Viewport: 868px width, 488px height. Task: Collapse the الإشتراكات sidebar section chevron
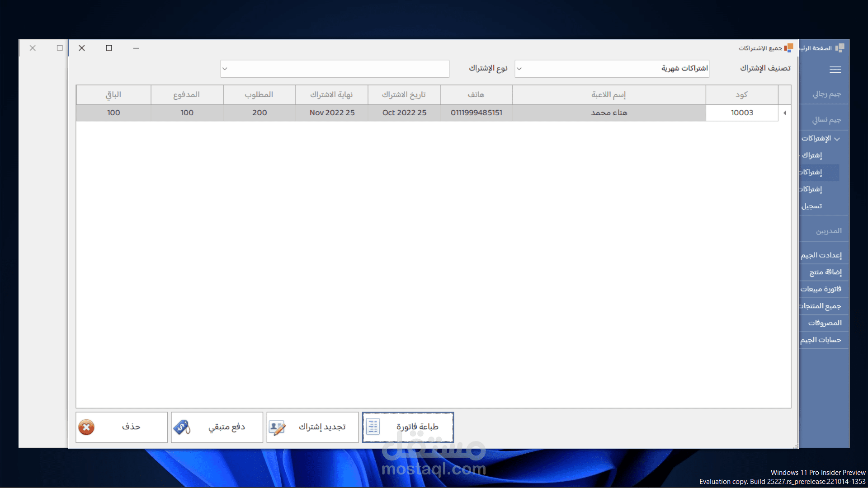837,139
